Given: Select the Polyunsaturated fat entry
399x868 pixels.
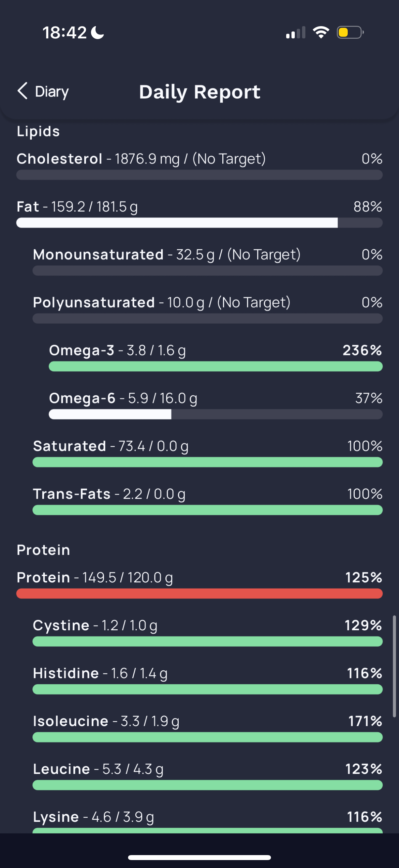Looking at the screenshot, I should (x=207, y=309).
